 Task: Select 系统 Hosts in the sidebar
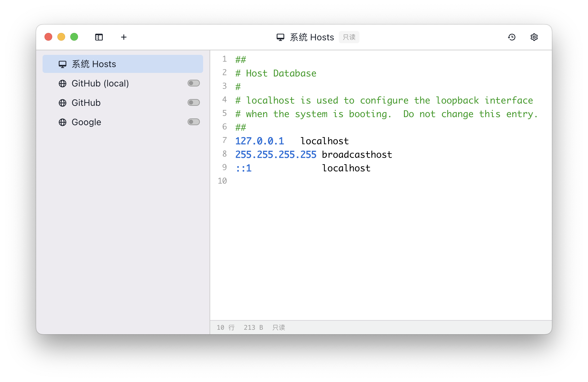point(122,64)
